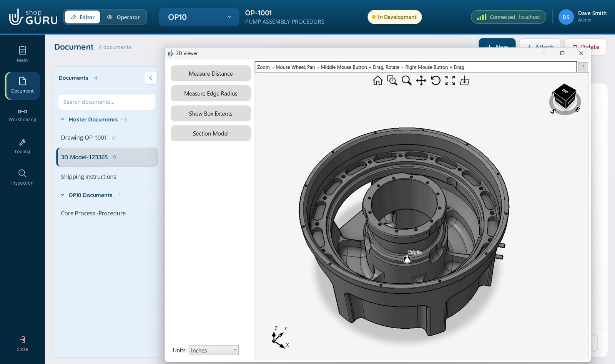Open the Main sidebar section
Viewport: 615px width, 364px height.
[22, 54]
